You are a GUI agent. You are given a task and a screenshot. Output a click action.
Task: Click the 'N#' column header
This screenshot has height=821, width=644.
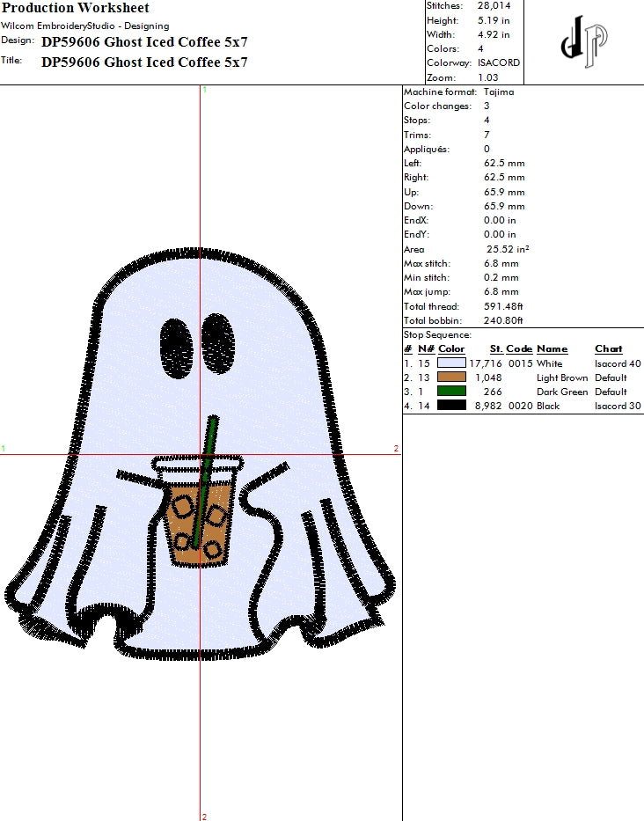coord(426,348)
